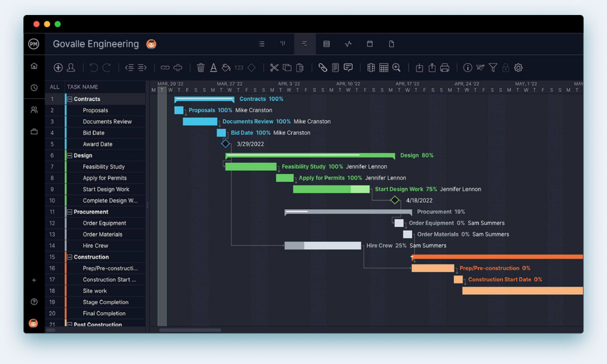Switch to list view tab
Screen dimensions: 607x364
point(261,44)
